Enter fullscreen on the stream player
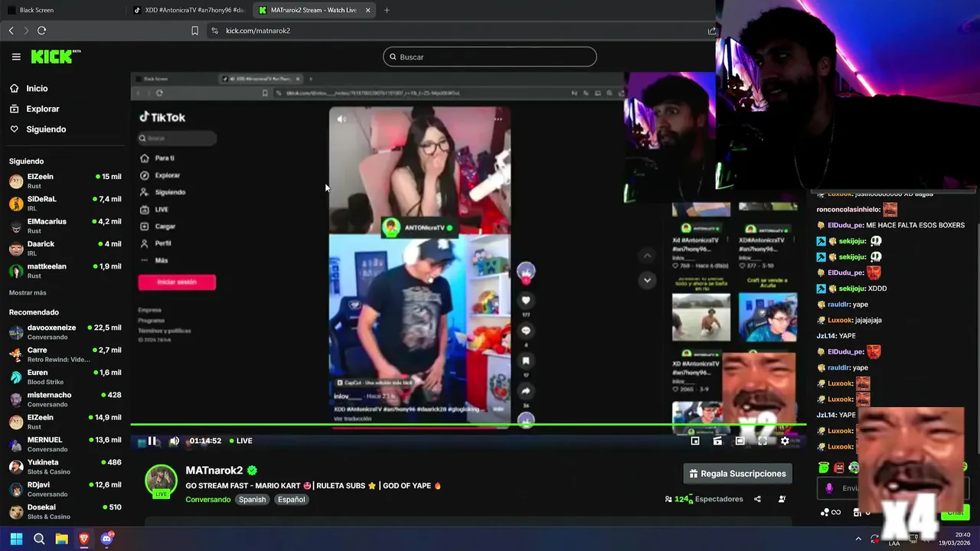The width and height of the screenshot is (980, 551). [763, 441]
